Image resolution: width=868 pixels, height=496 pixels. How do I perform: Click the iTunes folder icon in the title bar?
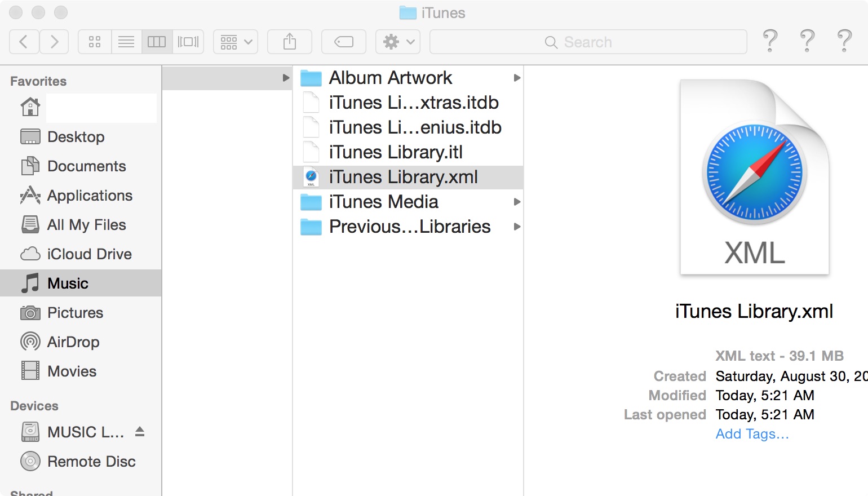click(x=408, y=13)
